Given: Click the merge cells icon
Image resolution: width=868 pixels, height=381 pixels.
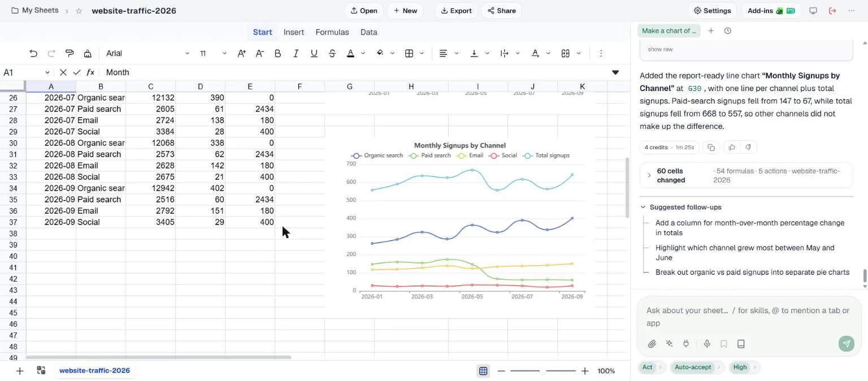Looking at the screenshot, I should [565, 53].
